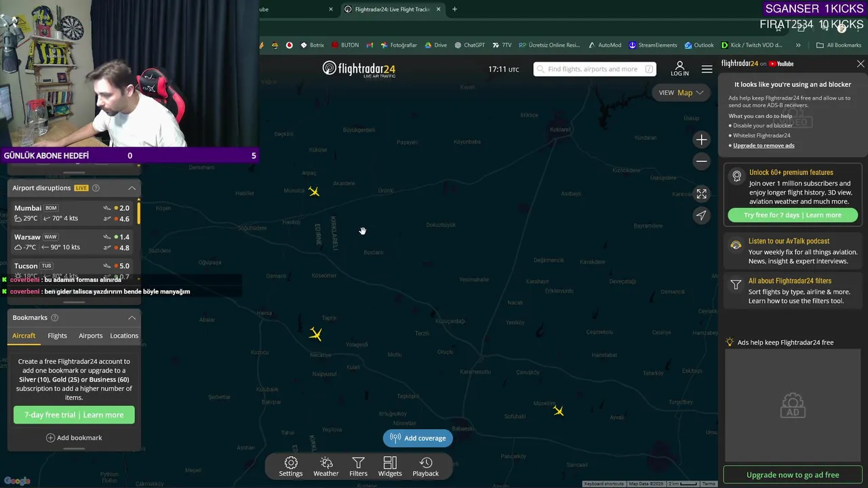Center map on my location arrow
The image size is (868, 488).
click(701, 215)
